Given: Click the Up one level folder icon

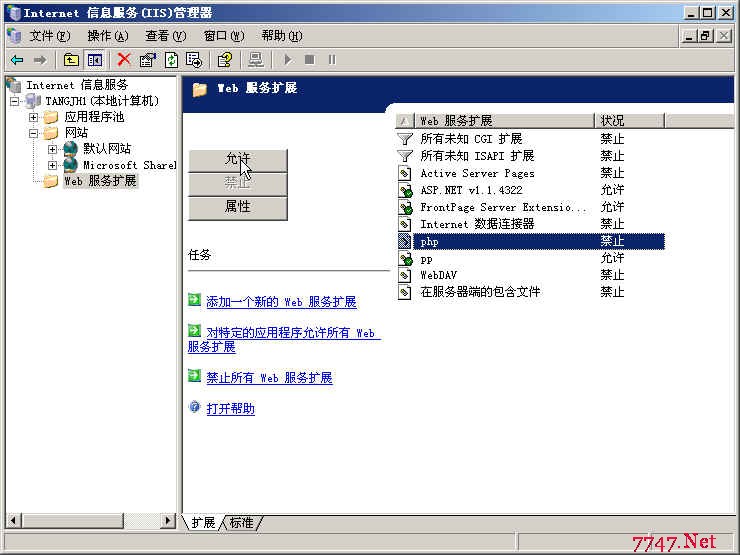Looking at the screenshot, I should (71, 60).
